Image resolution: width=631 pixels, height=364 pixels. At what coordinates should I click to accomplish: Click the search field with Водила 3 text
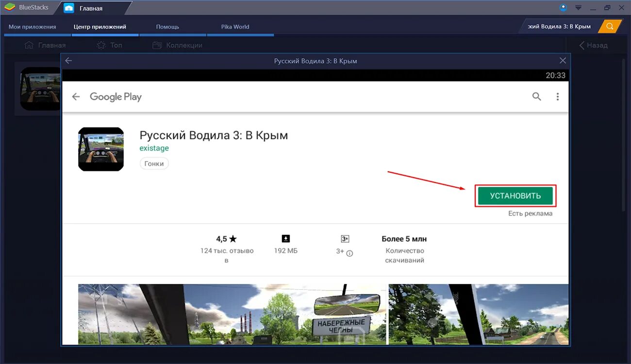[559, 26]
